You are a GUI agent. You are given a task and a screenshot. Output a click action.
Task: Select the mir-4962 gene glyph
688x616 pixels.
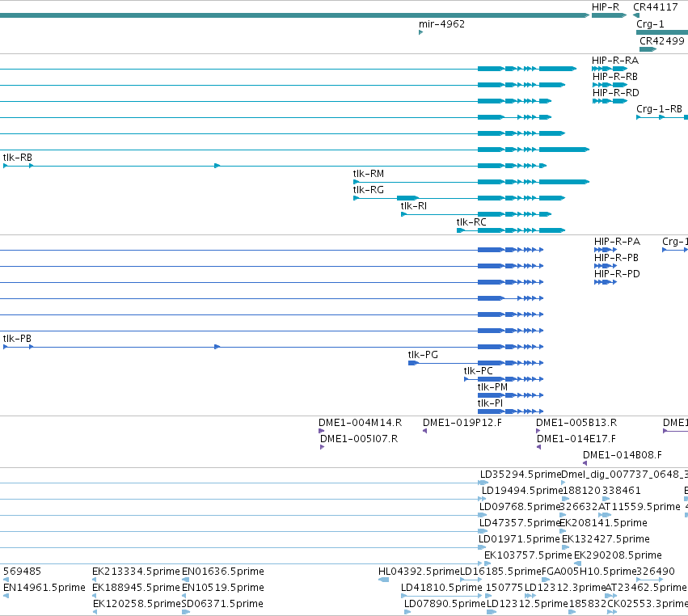(x=420, y=32)
